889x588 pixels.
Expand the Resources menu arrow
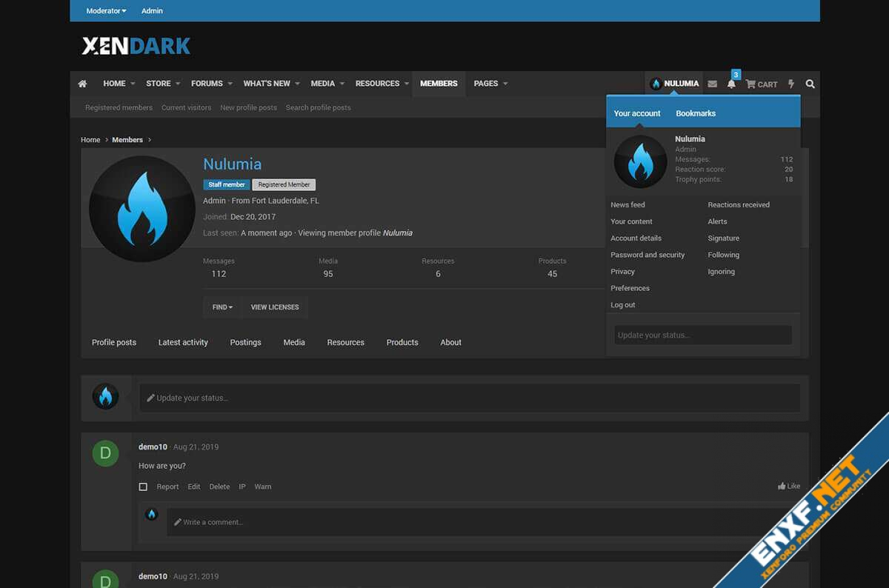(x=407, y=84)
